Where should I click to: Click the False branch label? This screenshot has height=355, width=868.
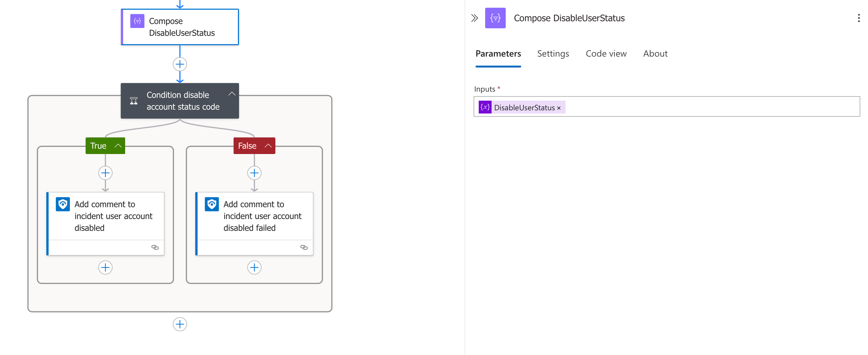(x=247, y=146)
